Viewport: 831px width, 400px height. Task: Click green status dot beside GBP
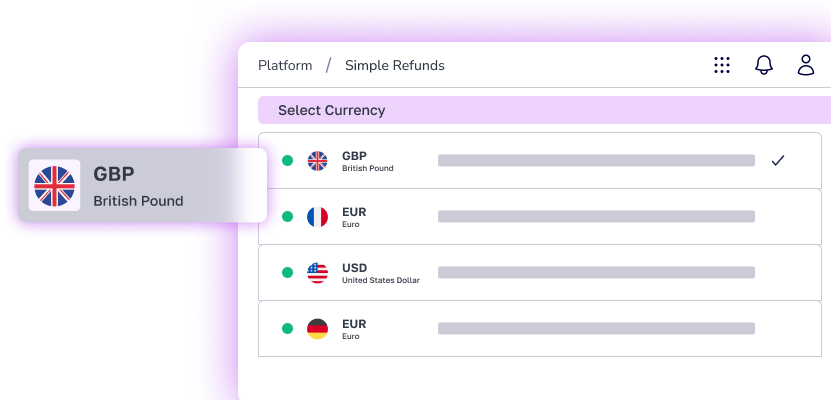287,161
